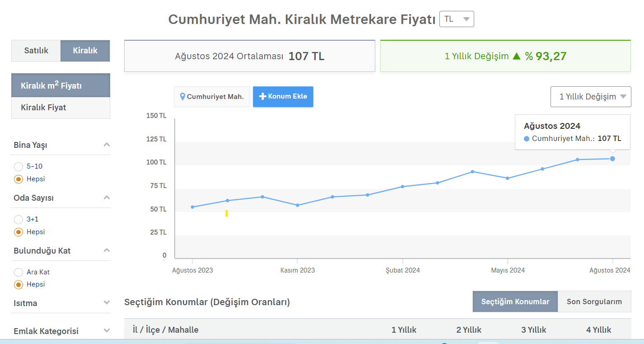
Task: Click the green upward change arrow icon
Action: [x=517, y=56]
